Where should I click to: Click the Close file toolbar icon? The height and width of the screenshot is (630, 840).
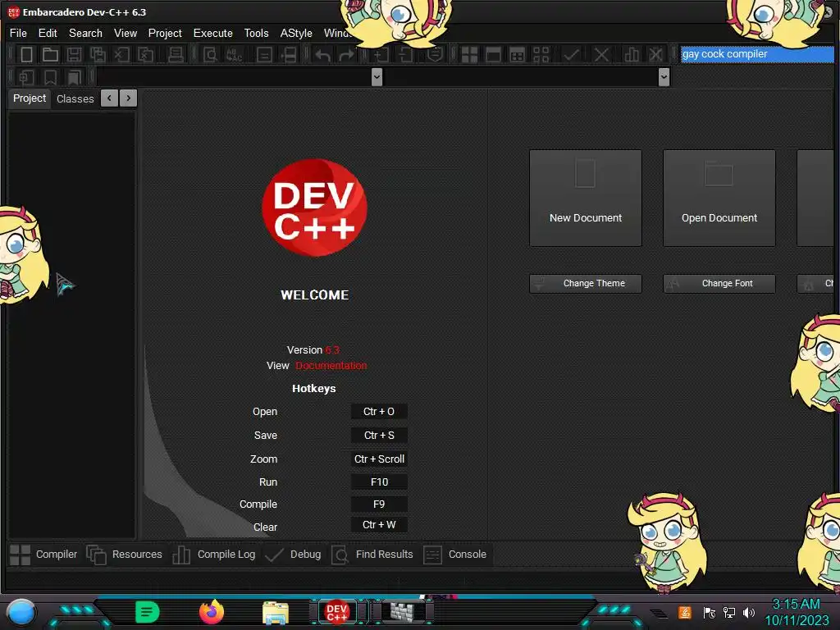click(121, 55)
